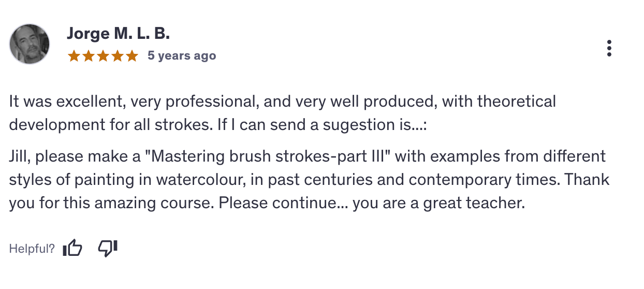
Task: Click the thumbs down icon
Action: 108,249
